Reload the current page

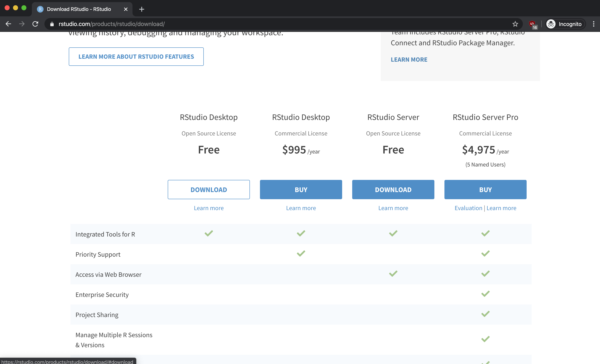pyautogui.click(x=35, y=24)
